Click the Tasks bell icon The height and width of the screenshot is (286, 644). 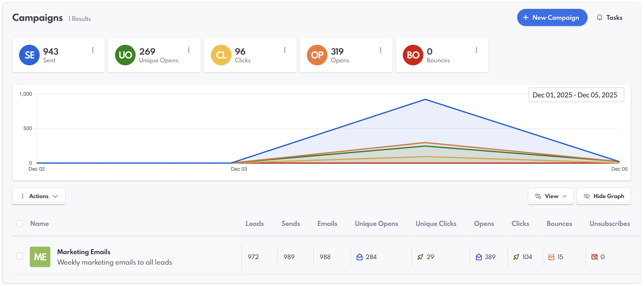click(x=600, y=17)
